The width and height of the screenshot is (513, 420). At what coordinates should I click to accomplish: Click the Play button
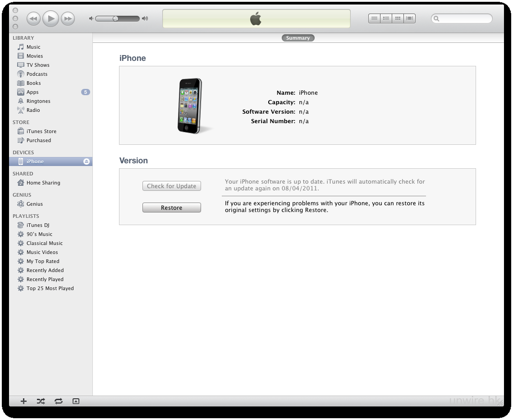(51, 18)
